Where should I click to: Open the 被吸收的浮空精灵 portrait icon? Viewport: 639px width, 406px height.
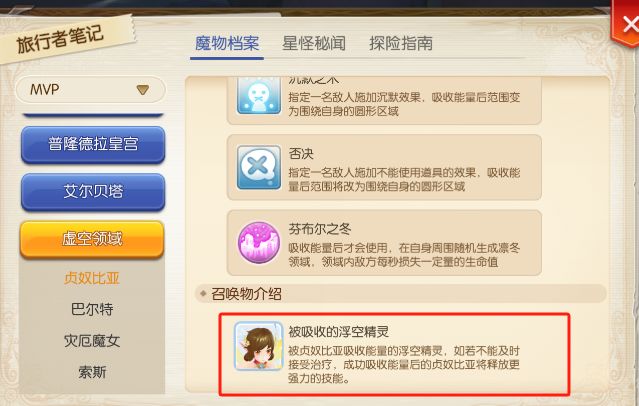tap(258, 346)
